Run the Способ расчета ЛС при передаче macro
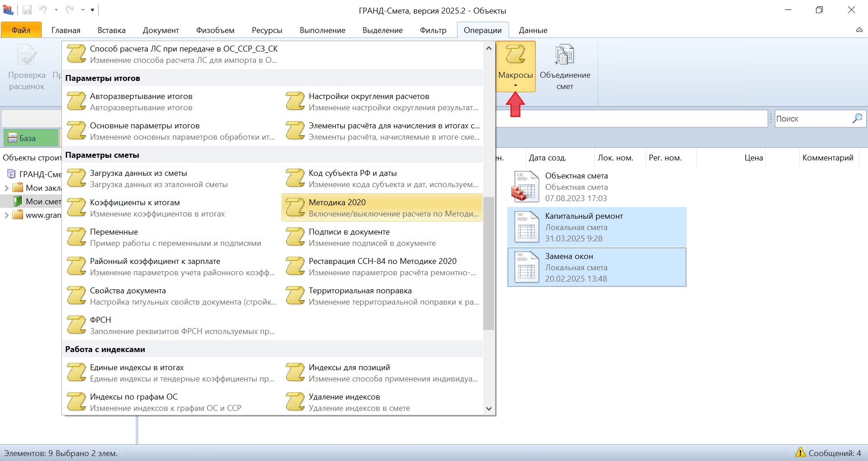868x461 pixels. click(172, 54)
